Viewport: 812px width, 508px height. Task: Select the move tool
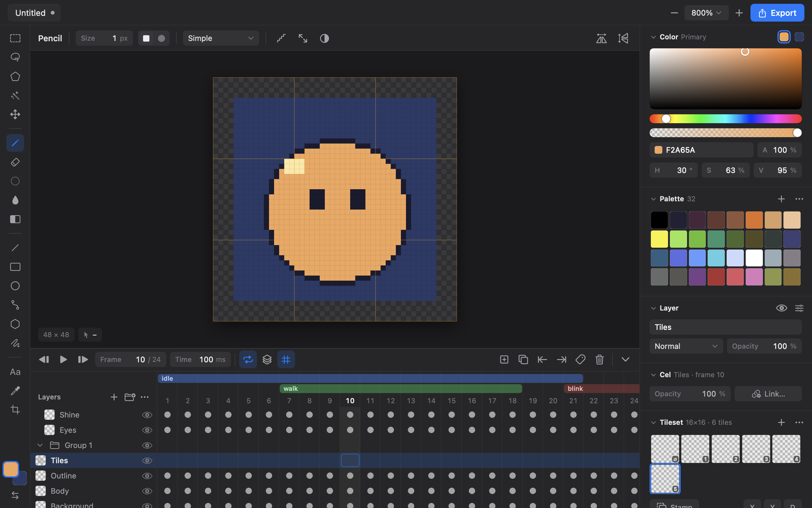15,114
